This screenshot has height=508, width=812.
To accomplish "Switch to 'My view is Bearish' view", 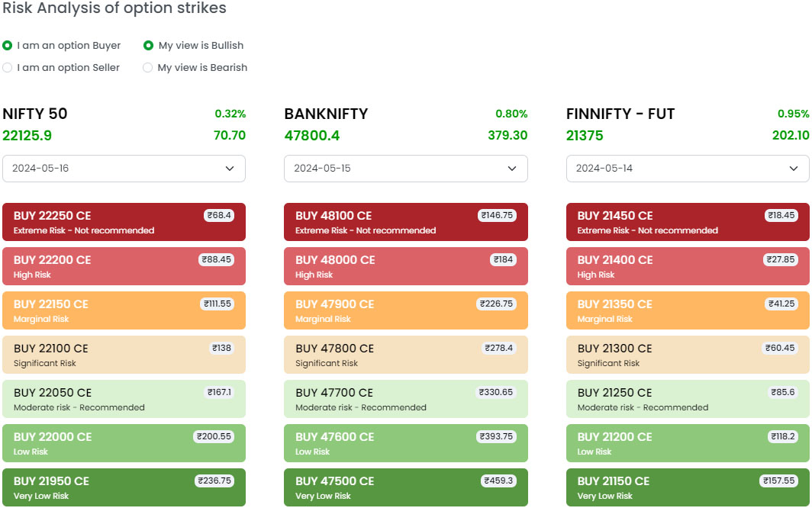I will coord(147,67).
